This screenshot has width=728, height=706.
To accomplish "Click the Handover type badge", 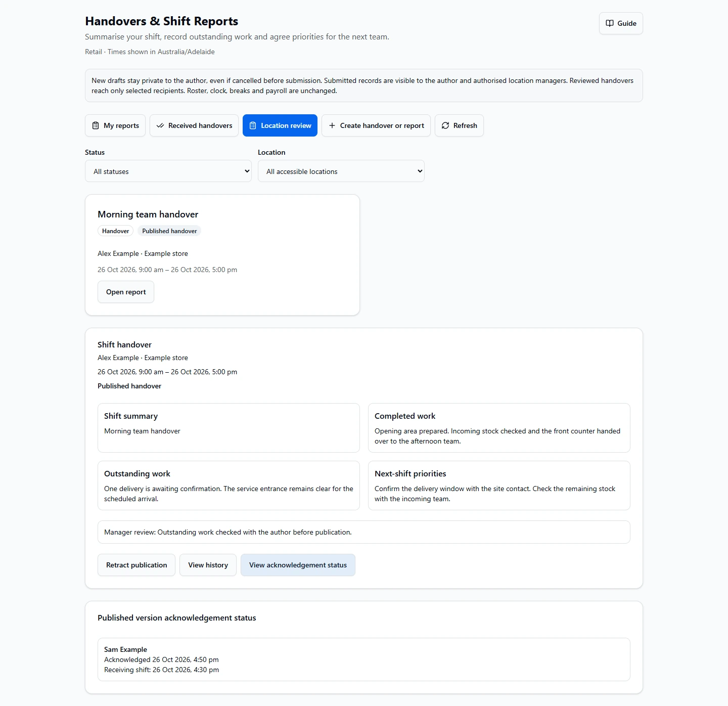I will coord(116,231).
